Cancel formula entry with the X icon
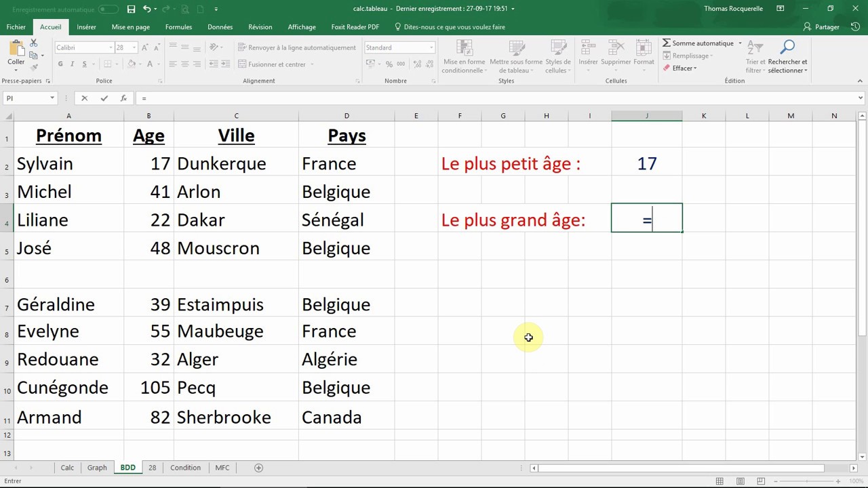This screenshot has width=868, height=488. (84, 98)
